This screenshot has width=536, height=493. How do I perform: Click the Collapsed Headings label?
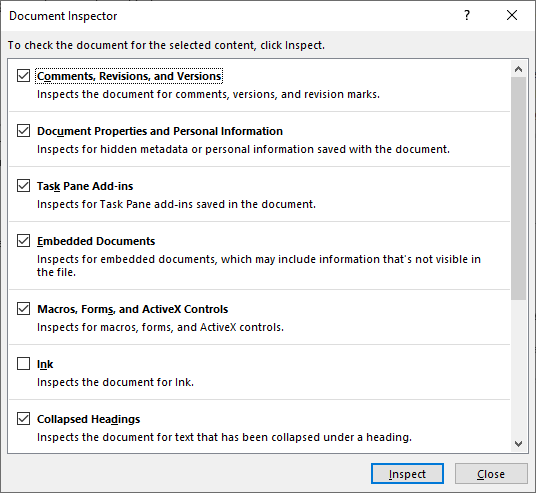coord(89,419)
